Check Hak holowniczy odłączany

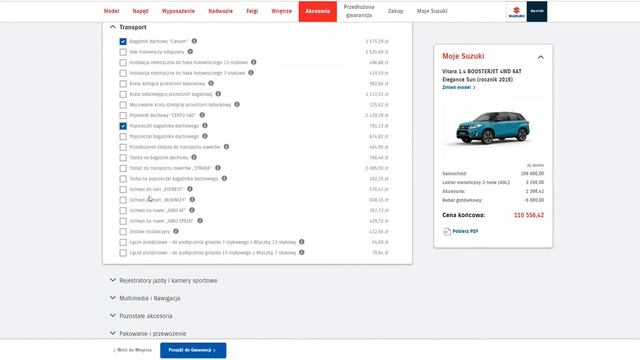coord(123,52)
